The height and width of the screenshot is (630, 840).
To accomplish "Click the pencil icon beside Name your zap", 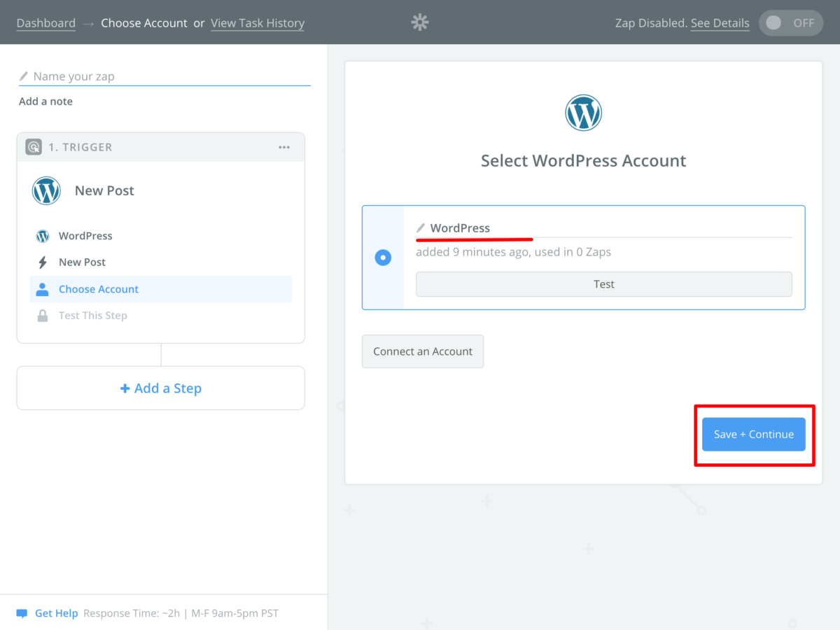I will (24, 76).
